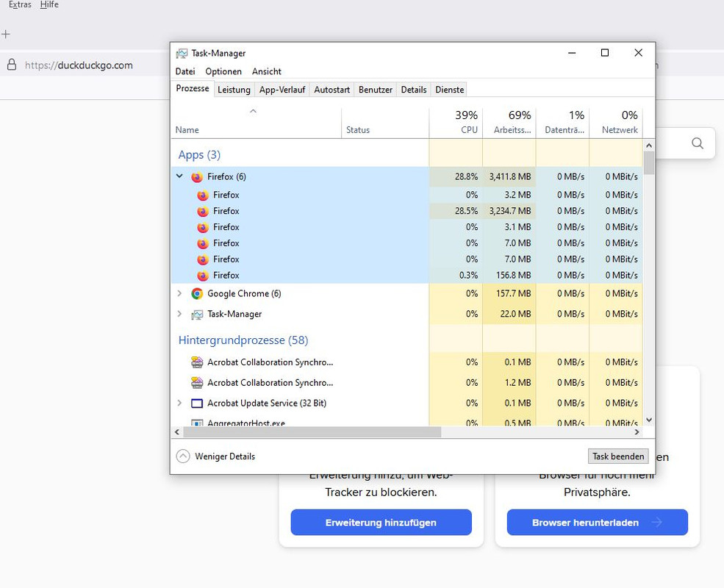Viewport: 724px width, 588px height.
Task: Click the scroll down arrow of process list
Action: [649, 420]
